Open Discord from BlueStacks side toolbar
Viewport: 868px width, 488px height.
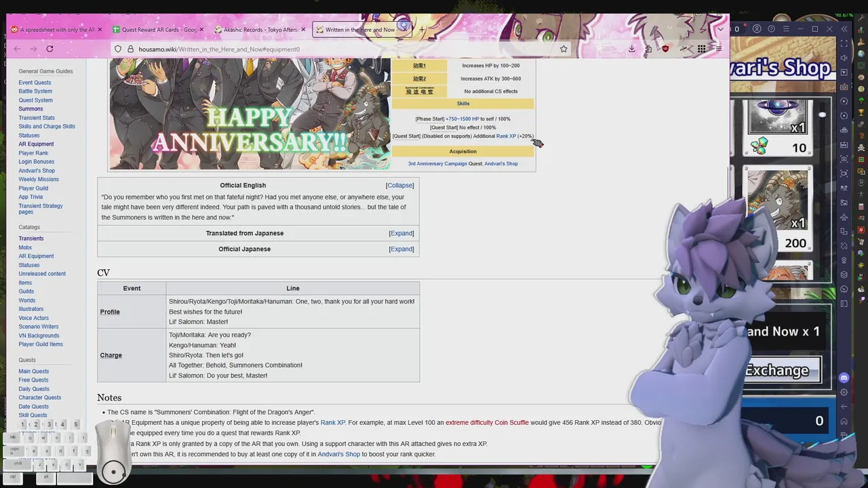coord(844,378)
